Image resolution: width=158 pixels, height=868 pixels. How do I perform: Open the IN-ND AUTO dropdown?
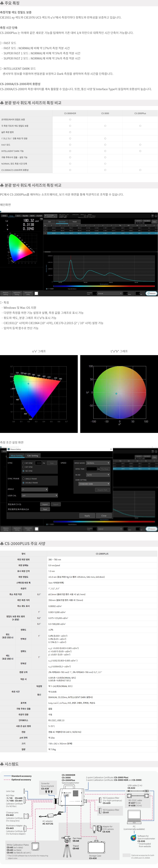coord(98,475)
